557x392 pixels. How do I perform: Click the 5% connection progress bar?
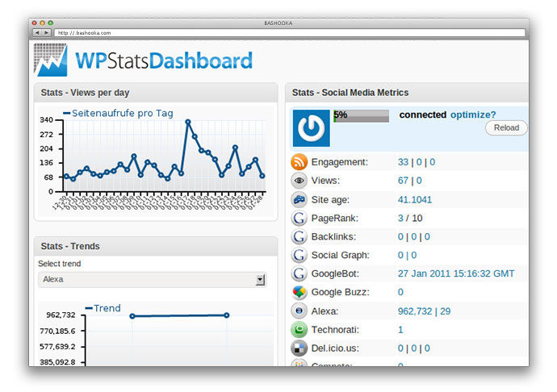(361, 115)
